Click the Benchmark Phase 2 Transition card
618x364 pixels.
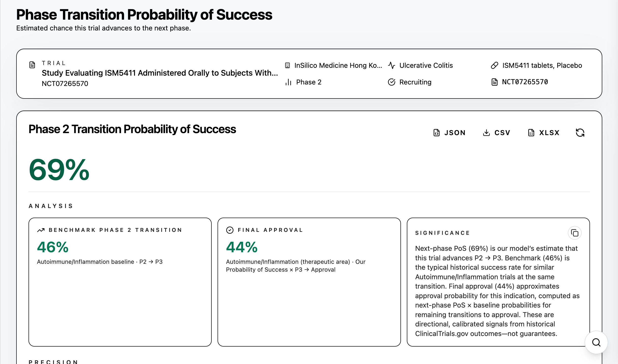(120, 282)
